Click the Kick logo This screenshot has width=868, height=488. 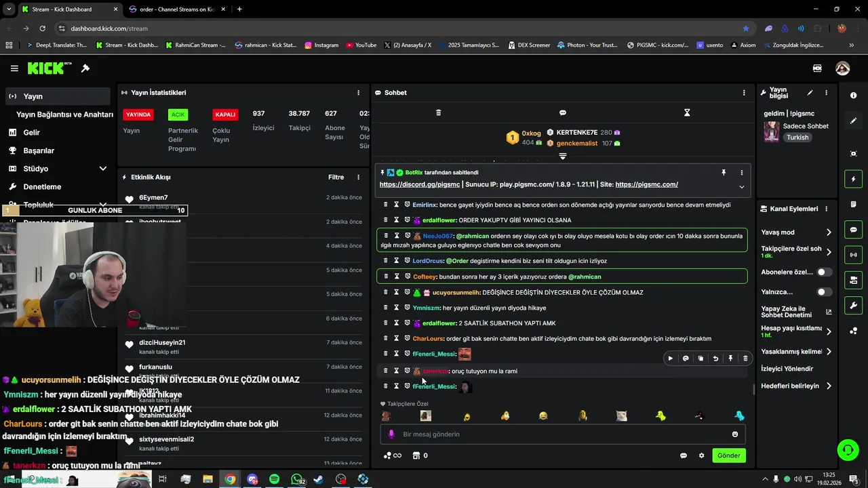point(50,68)
